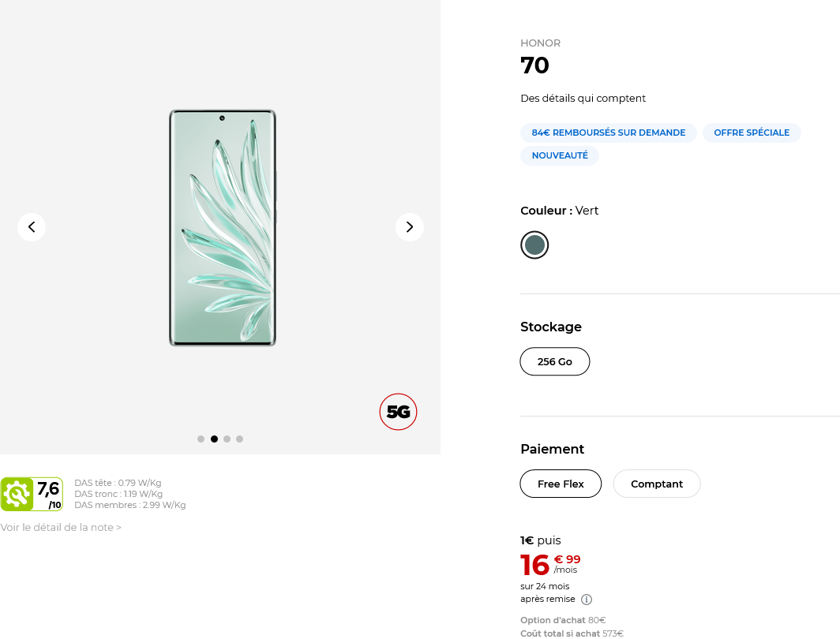Go to the fourth carousel dot
Screen dimensions: 840x639
point(239,439)
